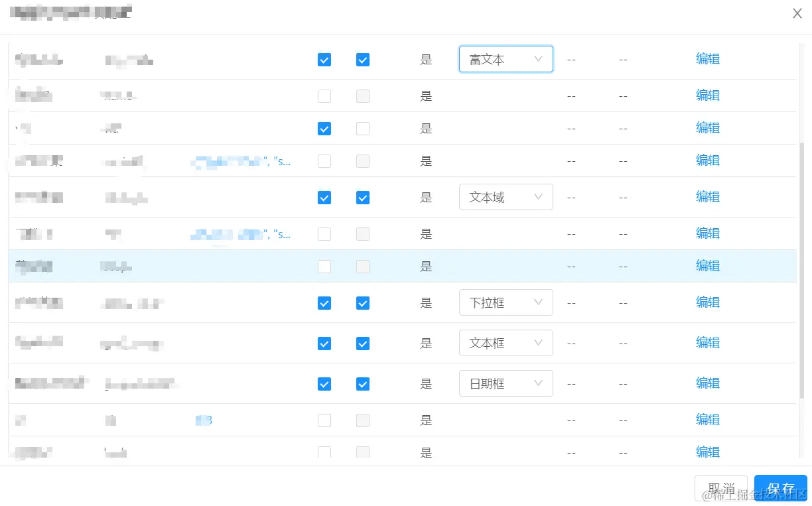Click the 是 cell in the highlighted row
Viewport: 812px width, 506px height.
coord(426,267)
